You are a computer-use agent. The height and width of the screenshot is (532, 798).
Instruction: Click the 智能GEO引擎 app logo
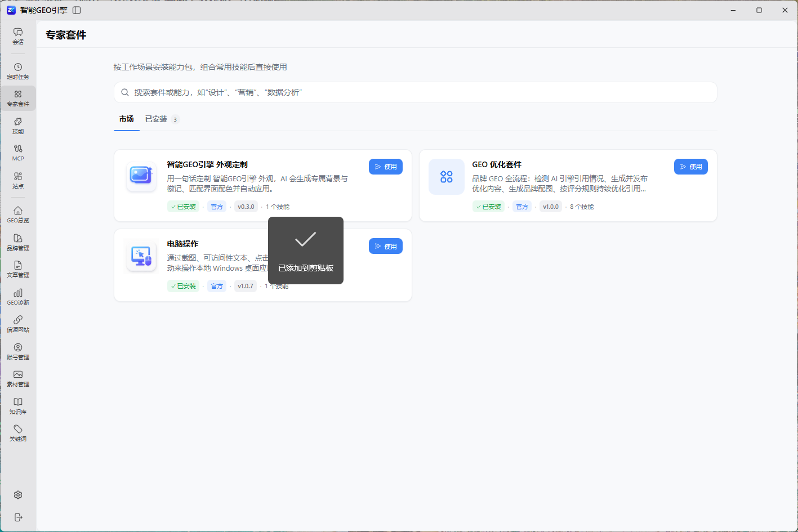11,10
